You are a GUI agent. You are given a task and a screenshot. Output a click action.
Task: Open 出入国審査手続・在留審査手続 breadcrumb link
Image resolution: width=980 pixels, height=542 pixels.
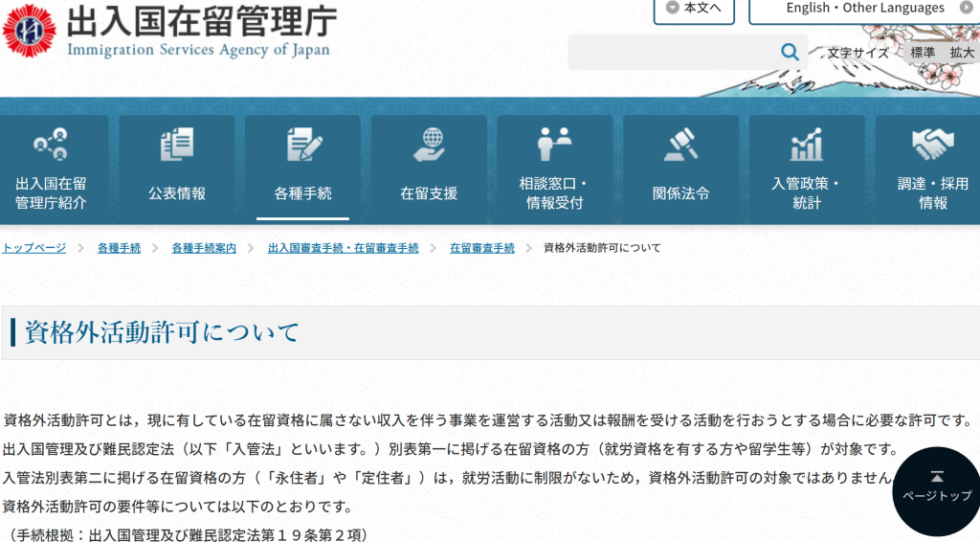(x=343, y=248)
